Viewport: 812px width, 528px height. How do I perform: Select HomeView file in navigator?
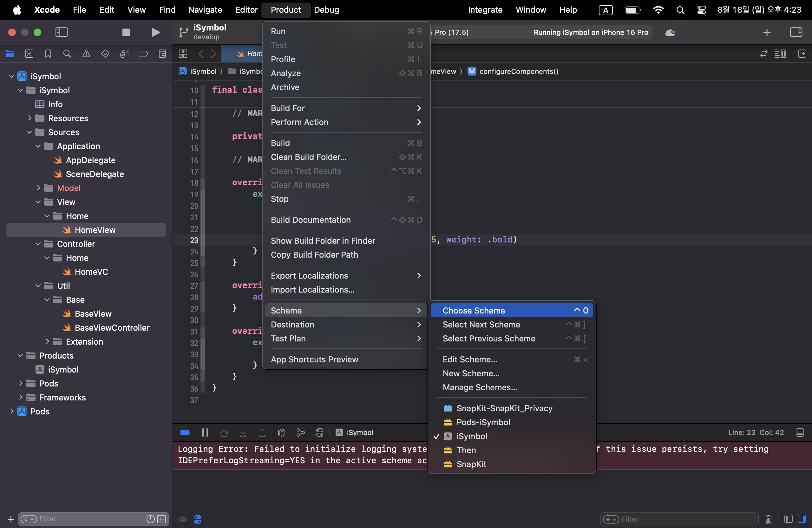(95, 230)
